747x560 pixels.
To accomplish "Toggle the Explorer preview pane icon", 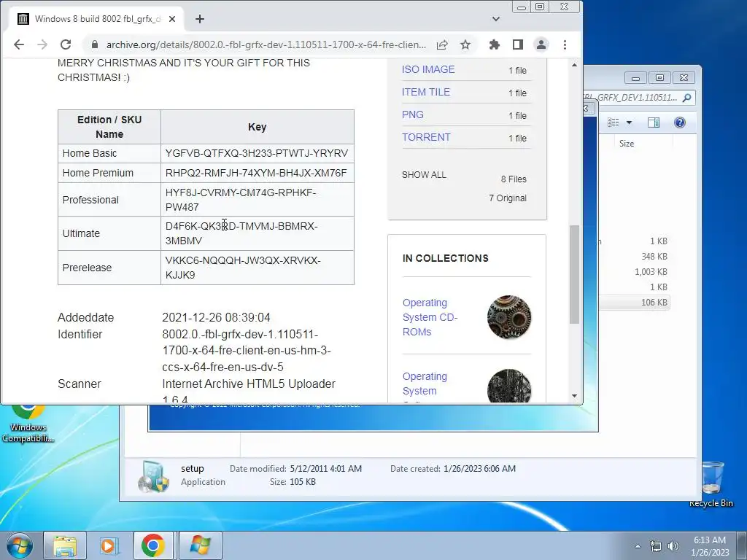I will pyautogui.click(x=654, y=122).
